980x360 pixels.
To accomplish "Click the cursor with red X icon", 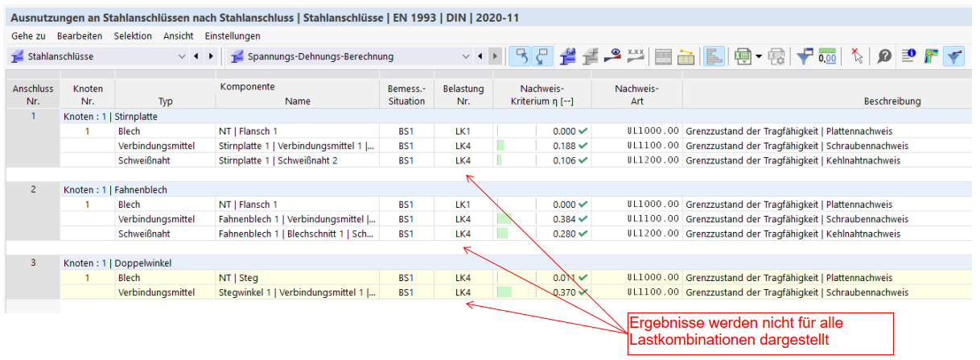I will (858, 56).
